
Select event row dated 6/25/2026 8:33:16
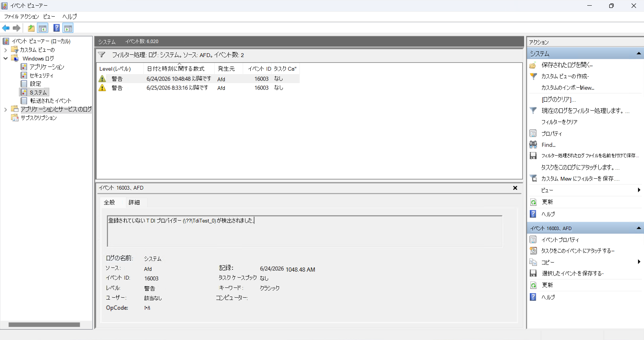pyautogui.click(x=198, y=88)
